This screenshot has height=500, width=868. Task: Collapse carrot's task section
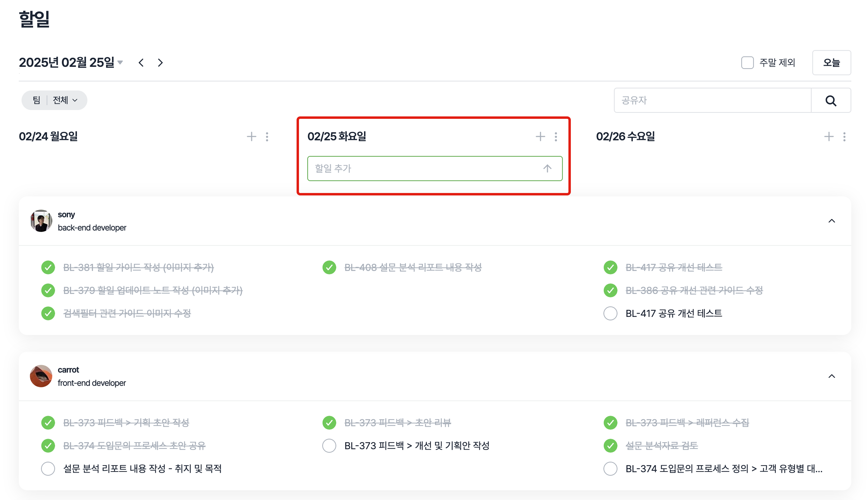pyautogui.click(x=831, y=376)
